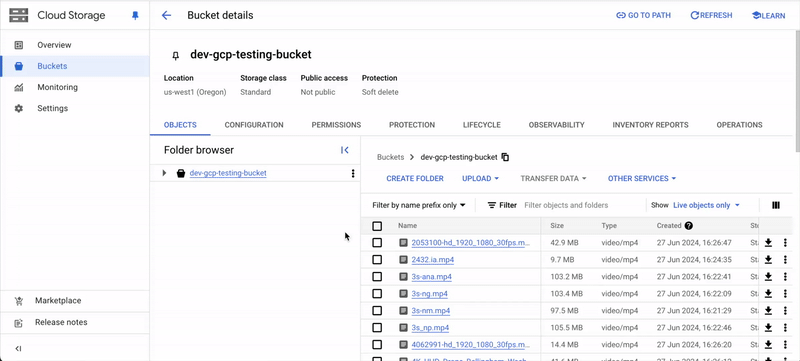The width and height of the screenshot is (800, 361).
Task: Collapse the left navigation menu
Action: click(18, 349)
